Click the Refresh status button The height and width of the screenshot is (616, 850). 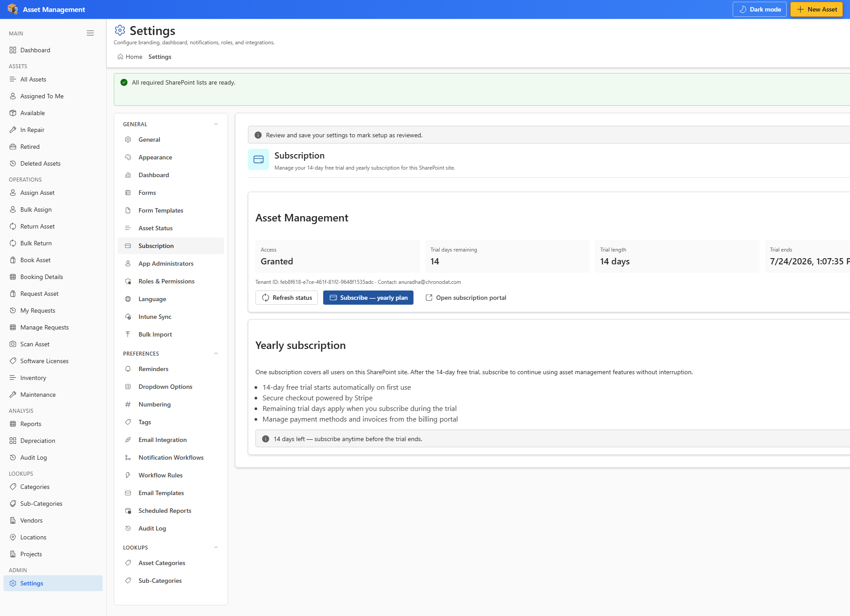[286, 298]
